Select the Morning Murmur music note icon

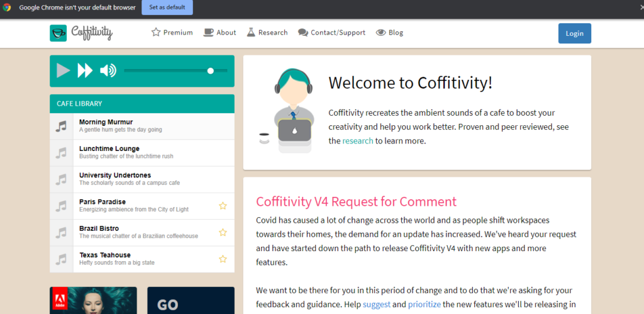(61, 126)
